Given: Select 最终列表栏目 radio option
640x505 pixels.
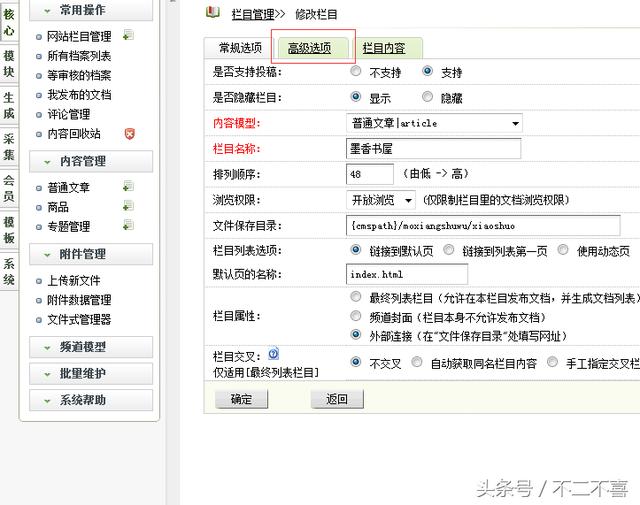Looking at the screenshot, I should [x=356, y=296].
